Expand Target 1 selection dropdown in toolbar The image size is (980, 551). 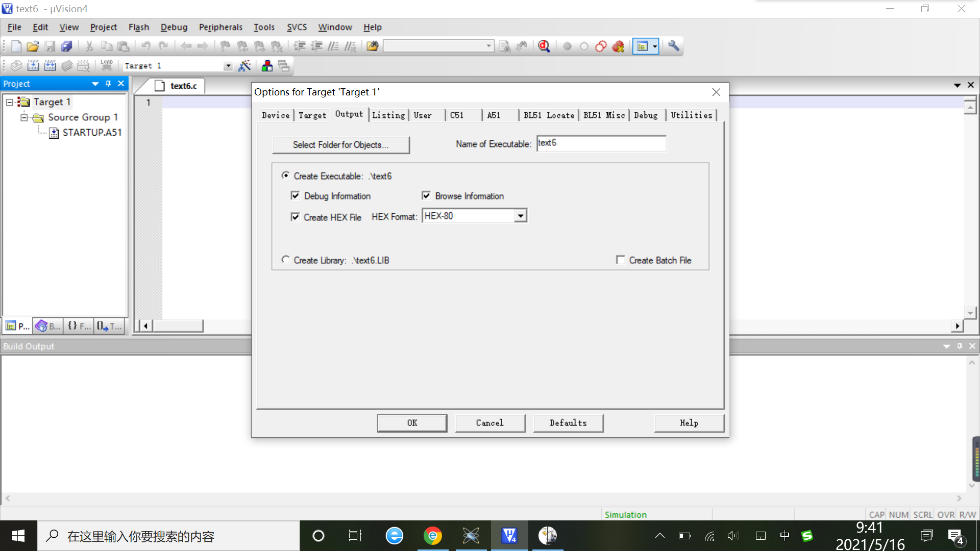click(228, 66)
